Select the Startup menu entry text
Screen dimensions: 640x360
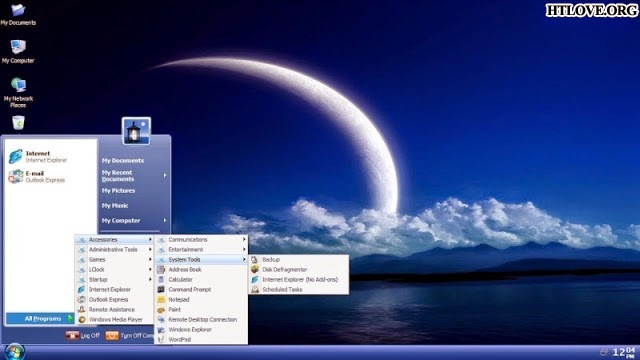98,280
